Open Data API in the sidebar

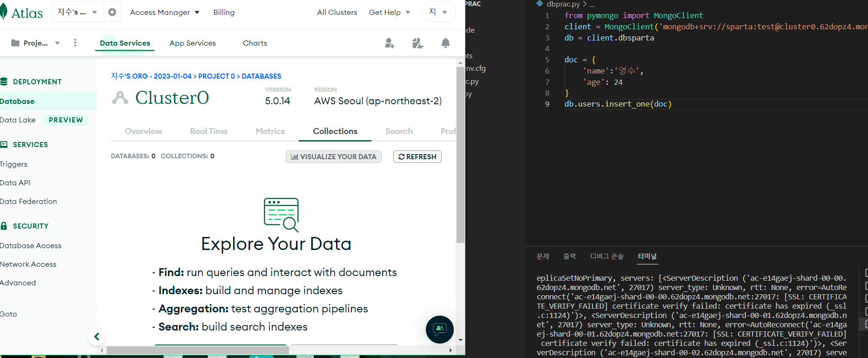point(15,182)
